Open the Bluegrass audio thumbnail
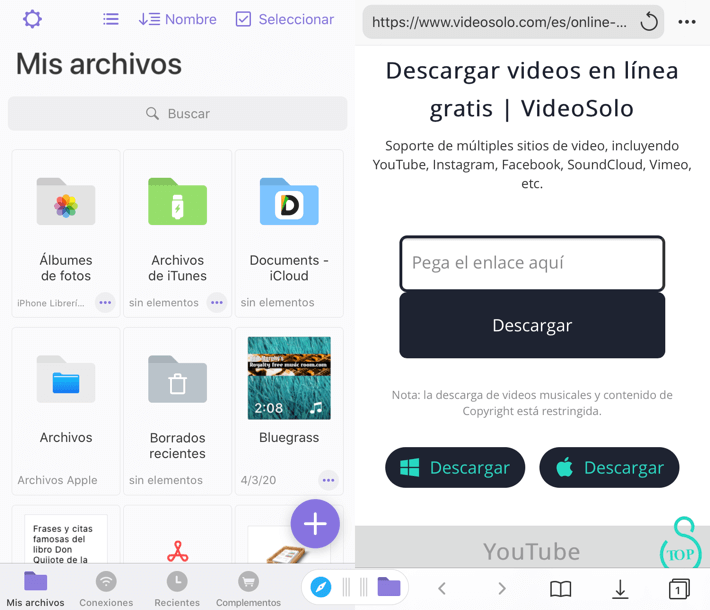The width and height of the screenshot is (710, 610). (289, 378)
